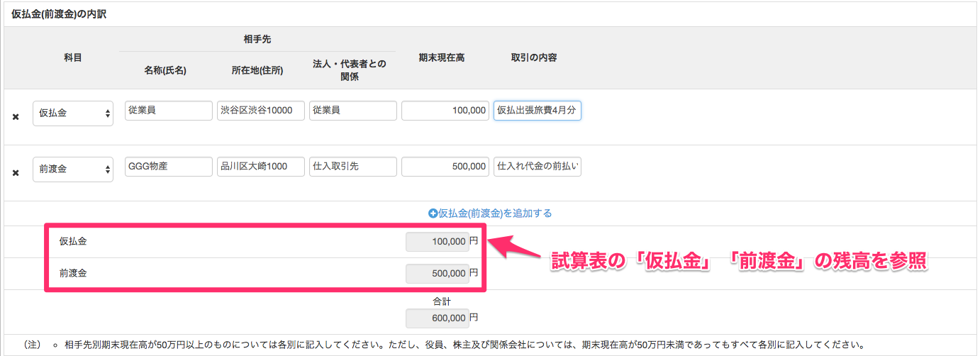
Task: Delete the 仮払金 row with x icon
Action: (16, 116)
